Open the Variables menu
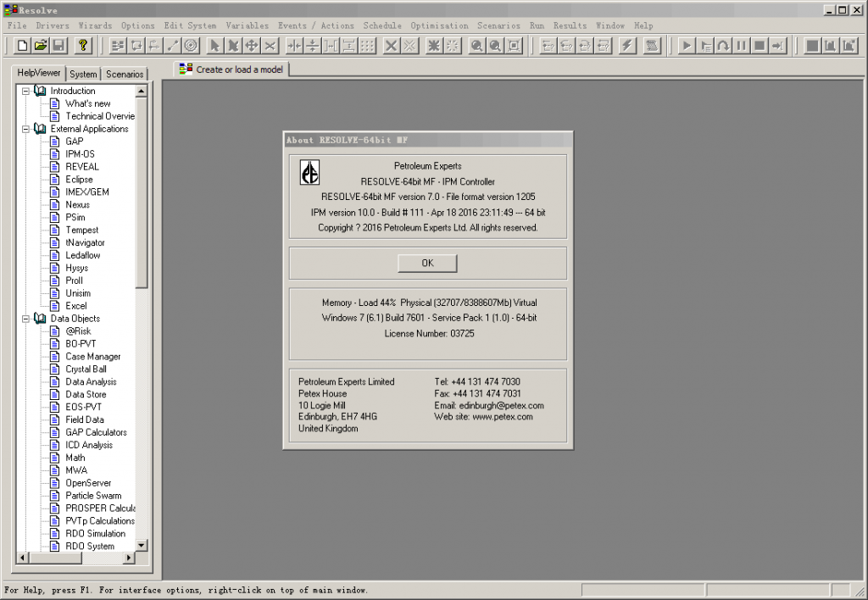868x600 pixels. (247, 25)
